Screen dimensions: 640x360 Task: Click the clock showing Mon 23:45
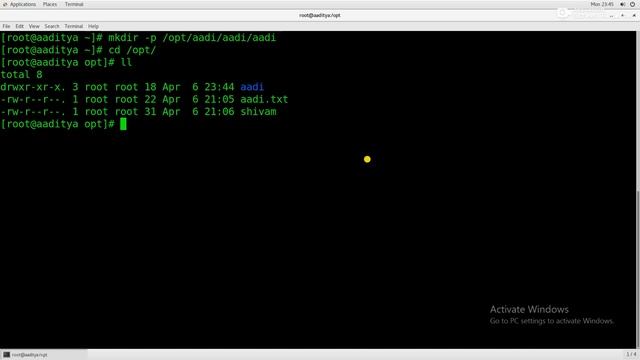(602, 4)
